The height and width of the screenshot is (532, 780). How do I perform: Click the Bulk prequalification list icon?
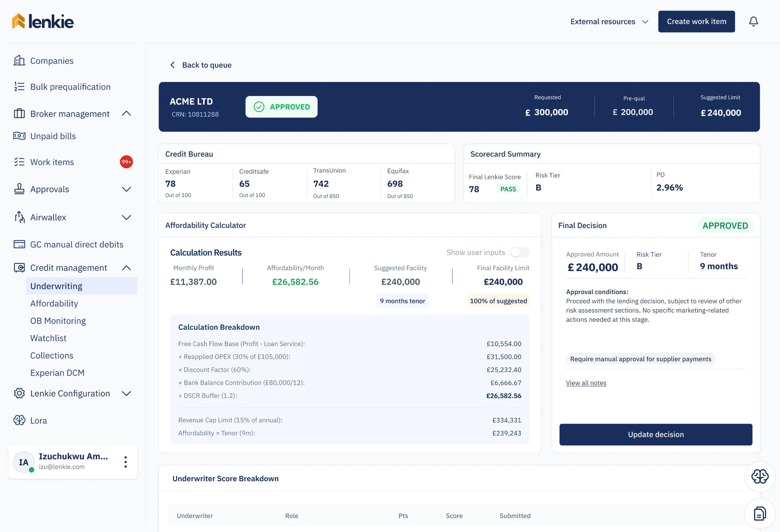click(19, 87)
